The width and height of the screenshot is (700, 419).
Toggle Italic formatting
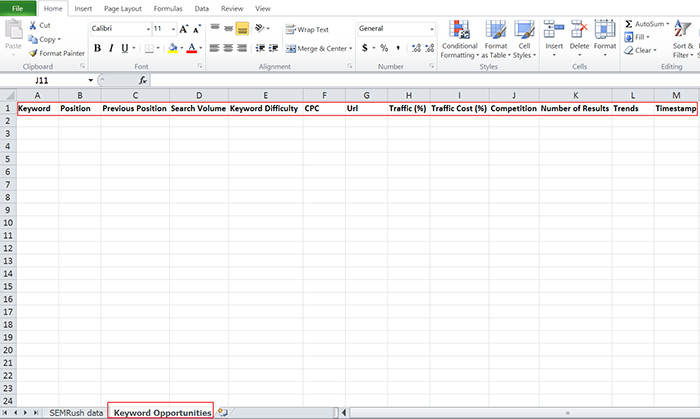[x=111, y=48]
